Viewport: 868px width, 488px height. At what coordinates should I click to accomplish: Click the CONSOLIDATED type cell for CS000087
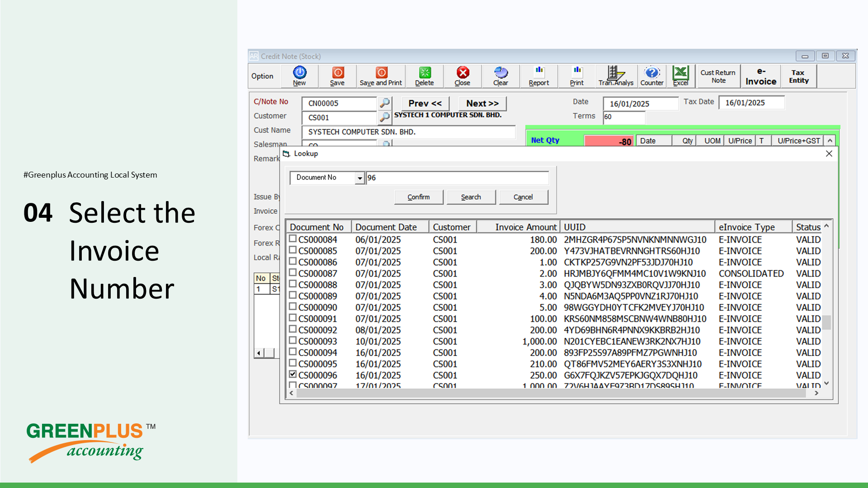[751, 273]
